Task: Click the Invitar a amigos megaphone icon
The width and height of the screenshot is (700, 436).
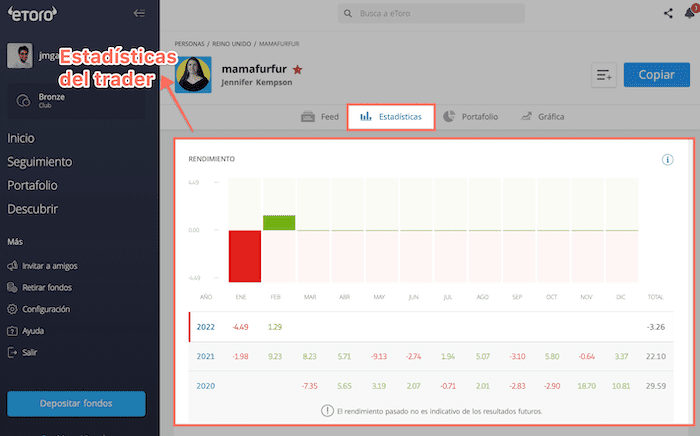Action: (x=12, y=266)
